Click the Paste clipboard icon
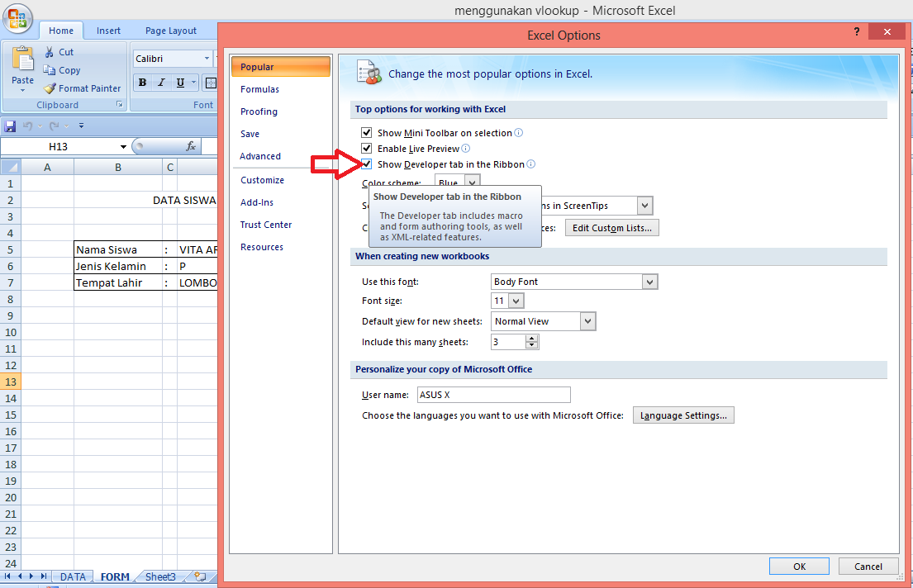Viewport: 913px width, 588px height. click(22, 59)
